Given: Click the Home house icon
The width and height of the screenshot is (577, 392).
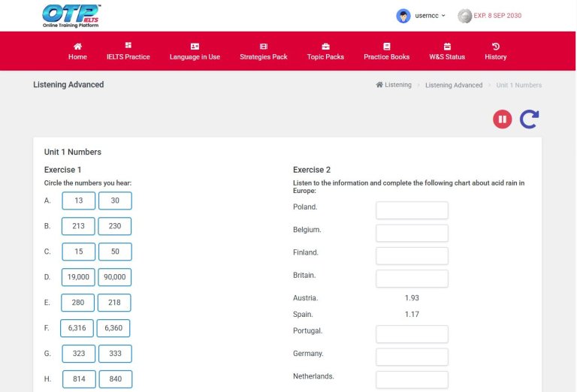Looking at the screenshot, I should pos(77,46).
